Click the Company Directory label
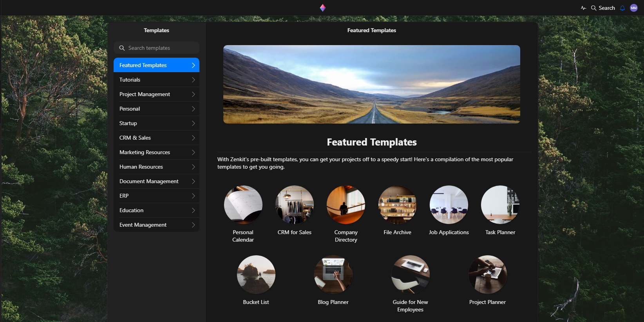The width and height of the screenshot is (644, 322). pyautogui.click(x=346, y=236)
